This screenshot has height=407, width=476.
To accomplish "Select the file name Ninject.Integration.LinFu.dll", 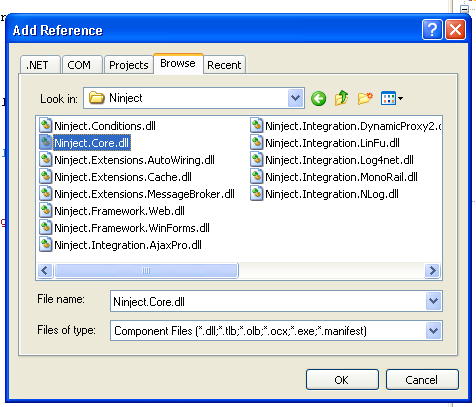I will tap(332, 143).
